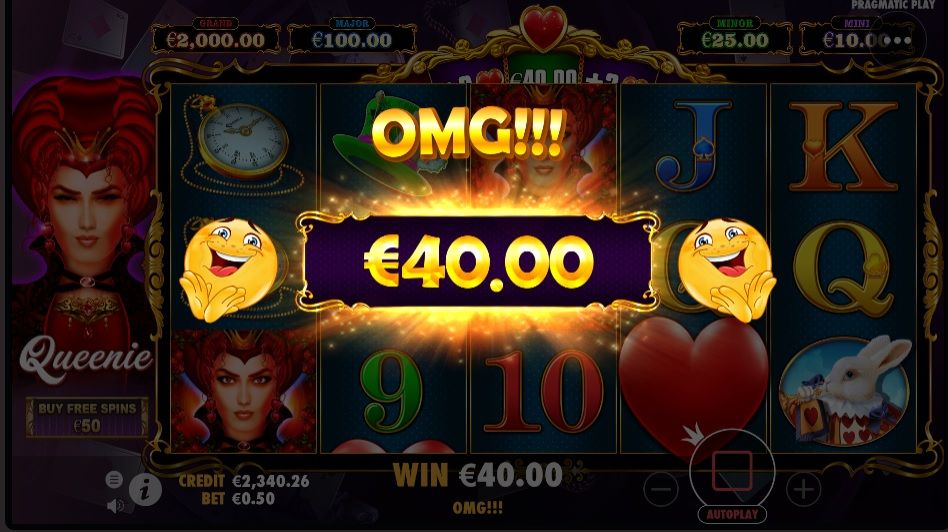Viewport: 948px width, 532px height.
Task: Select the Minor €25.00 jackpot
Action: (x=734, y=38)
